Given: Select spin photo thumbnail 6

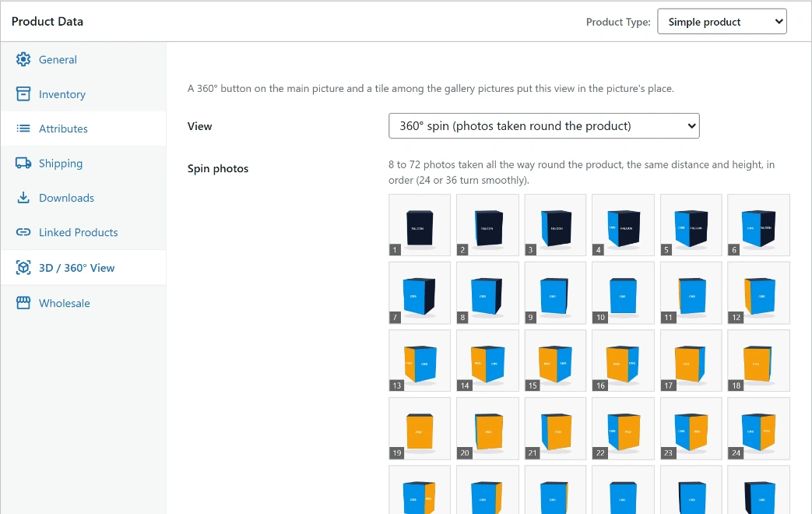Looking at the screenshot, I should point(758,225).
